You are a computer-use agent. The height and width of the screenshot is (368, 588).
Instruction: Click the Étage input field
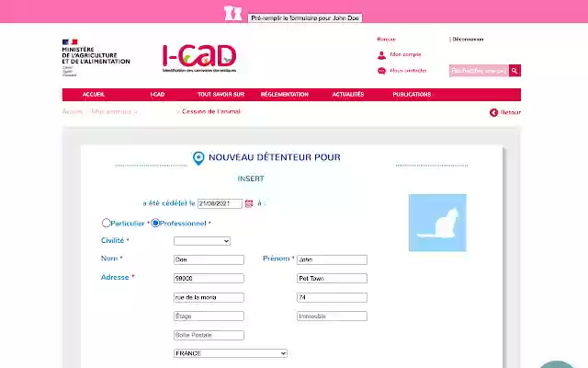(x=209, y=316)
